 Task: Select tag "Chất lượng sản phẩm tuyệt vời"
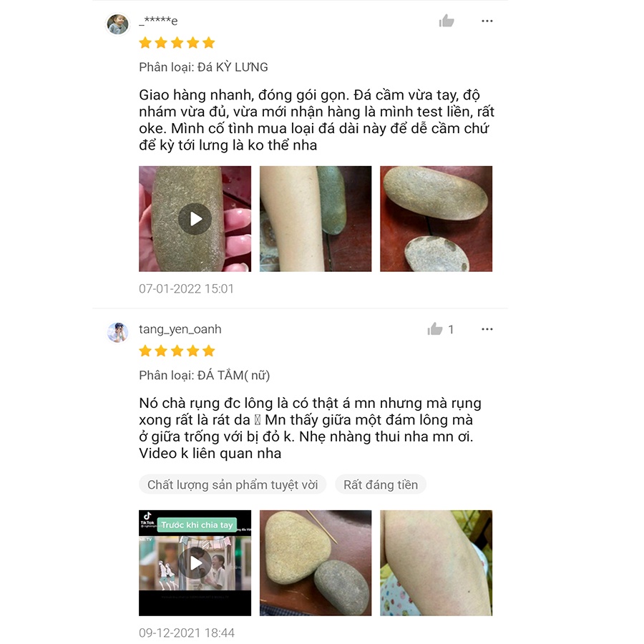(x=233, y=484)
